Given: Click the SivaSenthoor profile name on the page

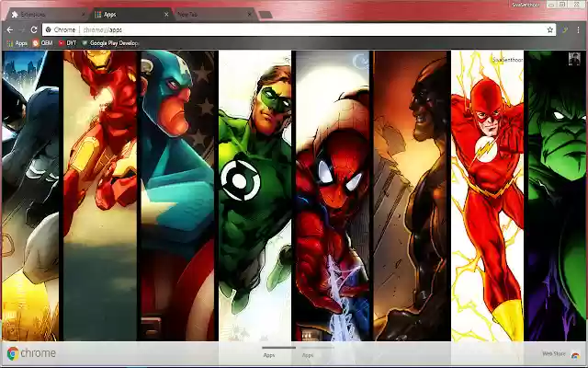Looking at the screenshot, I should point(507,60).
